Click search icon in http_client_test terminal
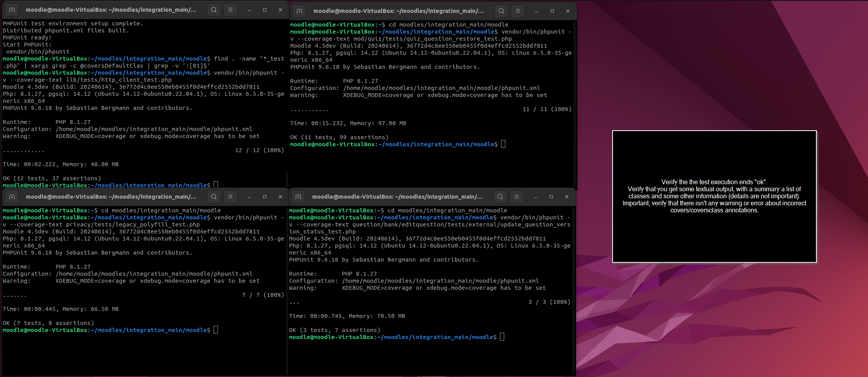The height and width of the screenshot is (377, 868). pyautogui.click(x=214, y=10)
